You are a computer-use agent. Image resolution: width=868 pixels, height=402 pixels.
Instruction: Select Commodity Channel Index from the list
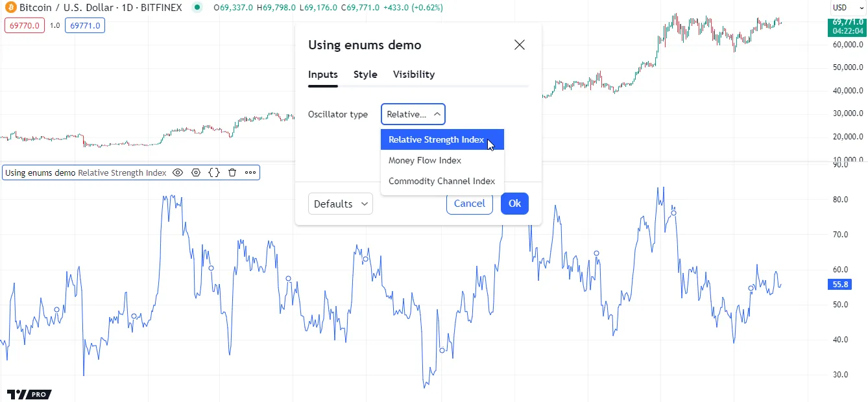point(442,181)
